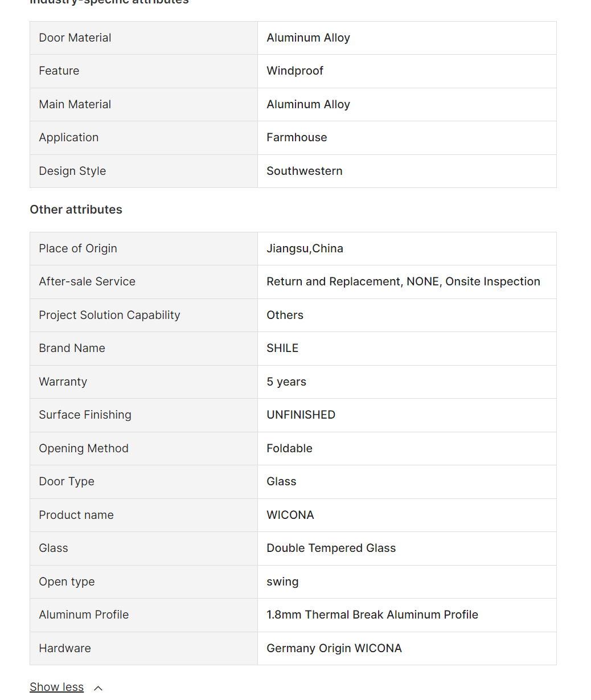The width and height of the screenshot is (591, 700).
Task: Click the swing open type value
Action: (282, 582)
